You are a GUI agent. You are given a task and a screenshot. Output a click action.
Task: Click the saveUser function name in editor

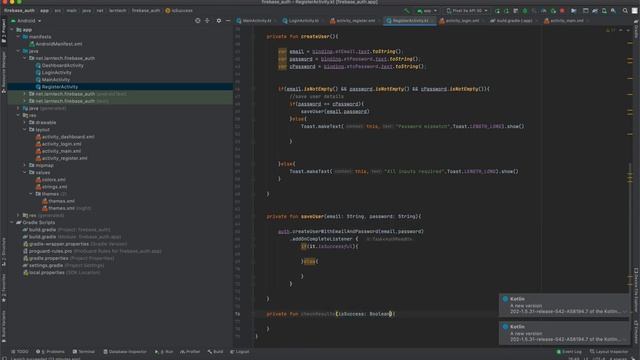[312, 216]
